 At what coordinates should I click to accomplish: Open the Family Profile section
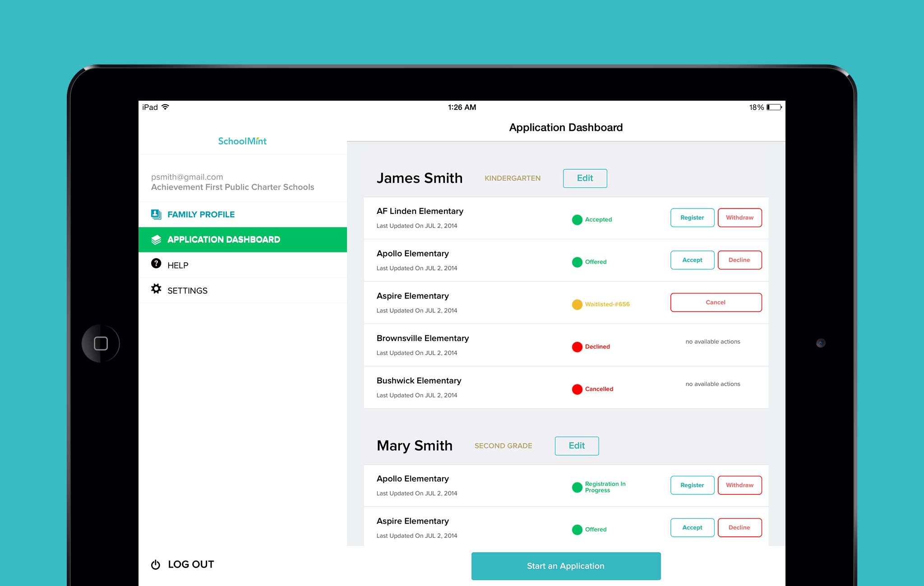[201, 214]
